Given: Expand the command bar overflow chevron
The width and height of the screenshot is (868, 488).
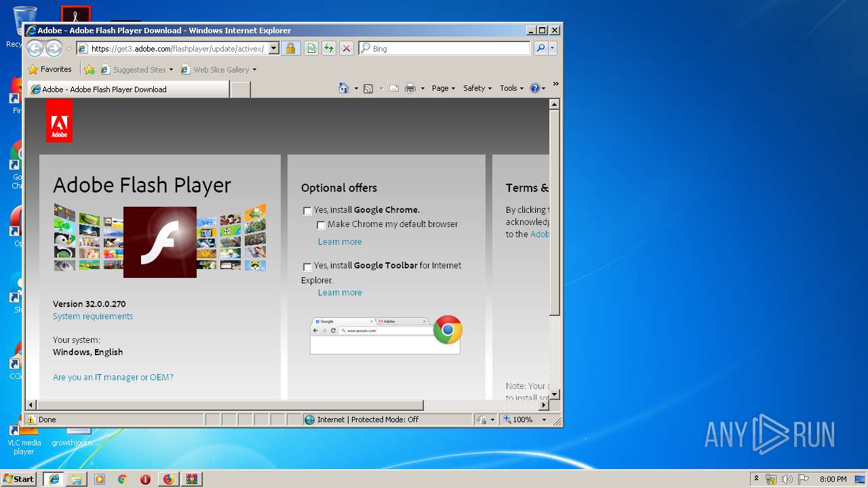Looking at the screenshot, I should (x=555, y=85).
